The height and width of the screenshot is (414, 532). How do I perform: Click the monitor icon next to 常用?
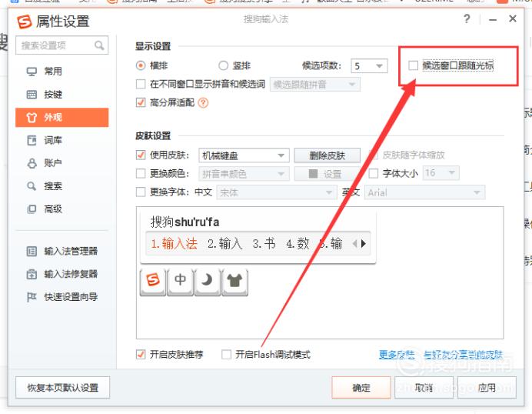tap(32, 72)
